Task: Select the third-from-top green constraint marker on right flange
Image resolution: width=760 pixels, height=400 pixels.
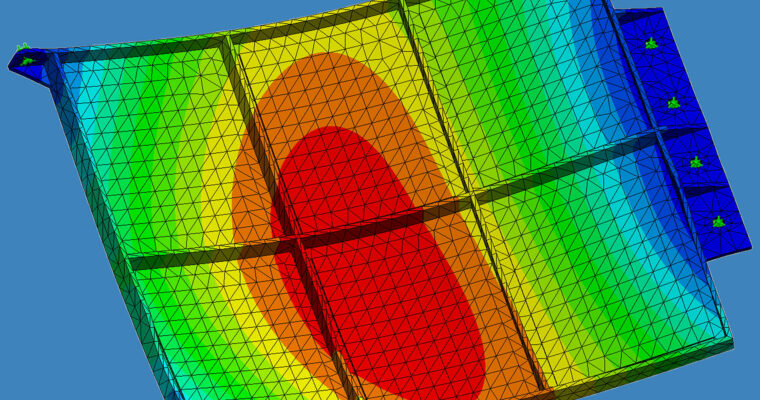Action: (696, 162)
